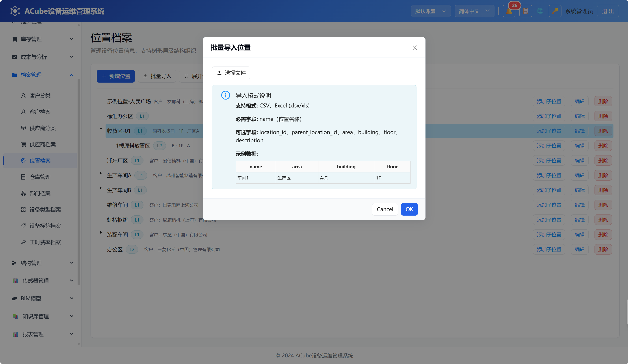Collapse the 收货区-01 tree node
The width and height of the screenshot is (628, 364).
[101, 129]
